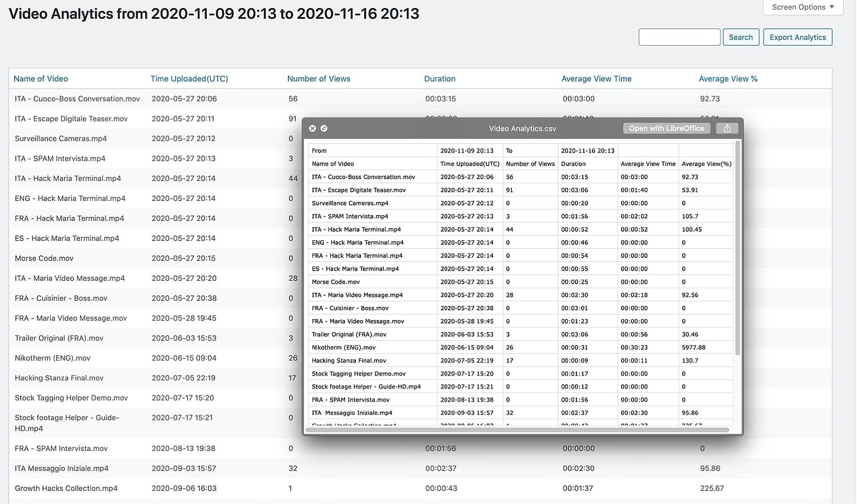The image size is (857, 504).
Task: Expand the CSV preview to full screen
Action: tap(324, 128)
